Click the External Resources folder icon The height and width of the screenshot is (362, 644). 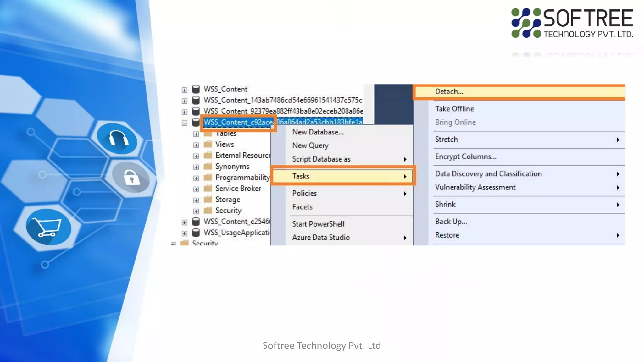208,155
